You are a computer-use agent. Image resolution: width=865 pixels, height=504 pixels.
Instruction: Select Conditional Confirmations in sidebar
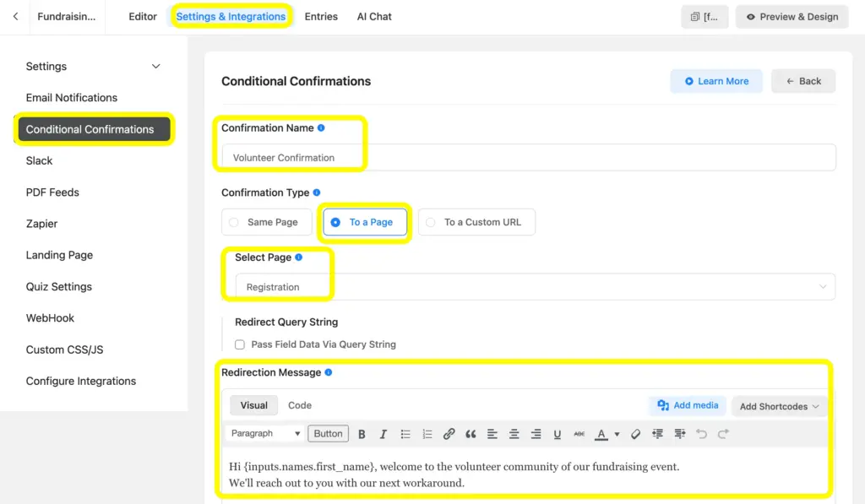click(95, 129)
